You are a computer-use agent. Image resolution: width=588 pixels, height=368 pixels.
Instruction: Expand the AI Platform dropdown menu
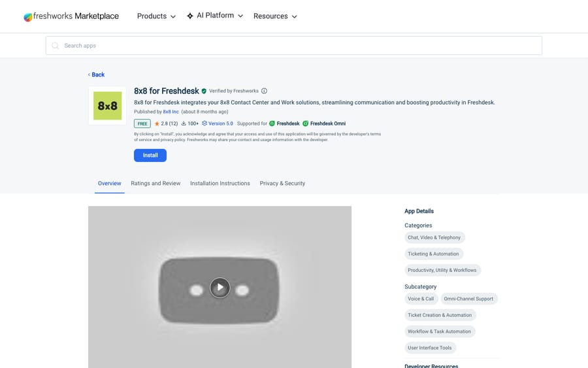[x=215, y=16]
